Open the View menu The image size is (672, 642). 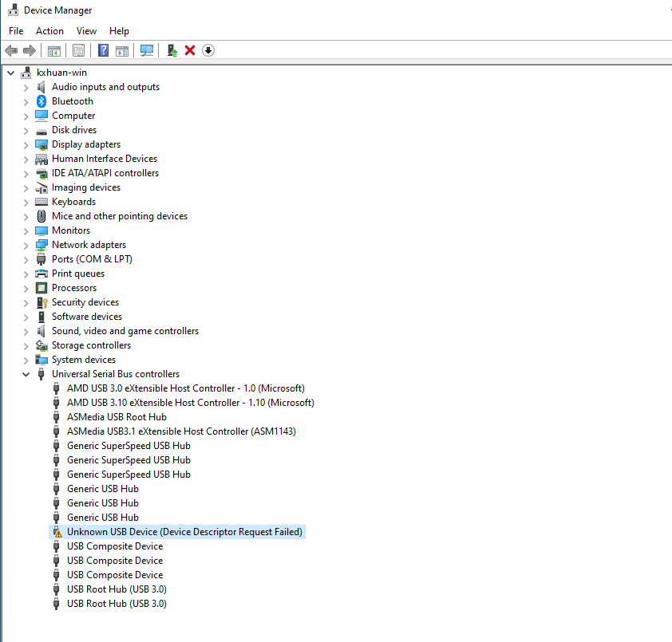click(86, 31)
